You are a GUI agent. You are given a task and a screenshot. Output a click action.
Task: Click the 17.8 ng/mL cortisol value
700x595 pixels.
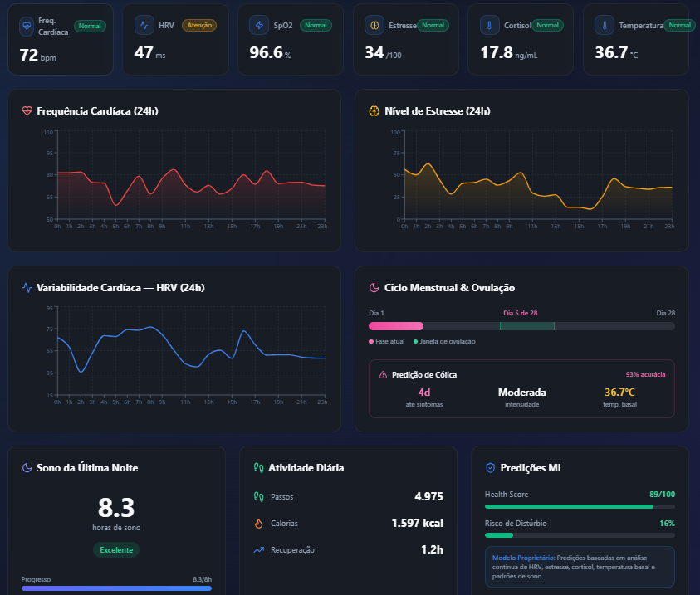509,52
